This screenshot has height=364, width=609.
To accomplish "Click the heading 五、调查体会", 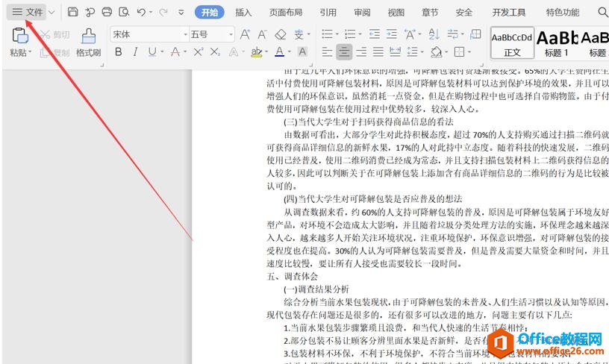I will point(292,276).
